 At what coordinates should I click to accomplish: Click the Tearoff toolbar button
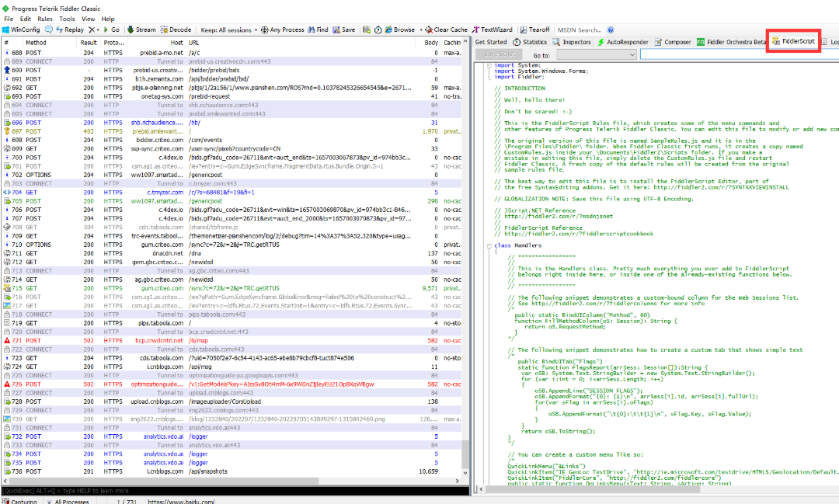pyautogui.click(x=535, y=30)
